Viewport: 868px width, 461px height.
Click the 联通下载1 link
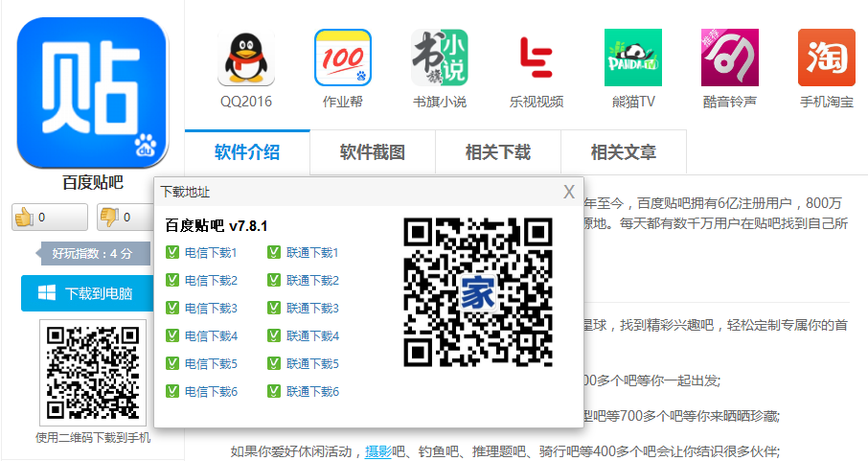[312, 253]
